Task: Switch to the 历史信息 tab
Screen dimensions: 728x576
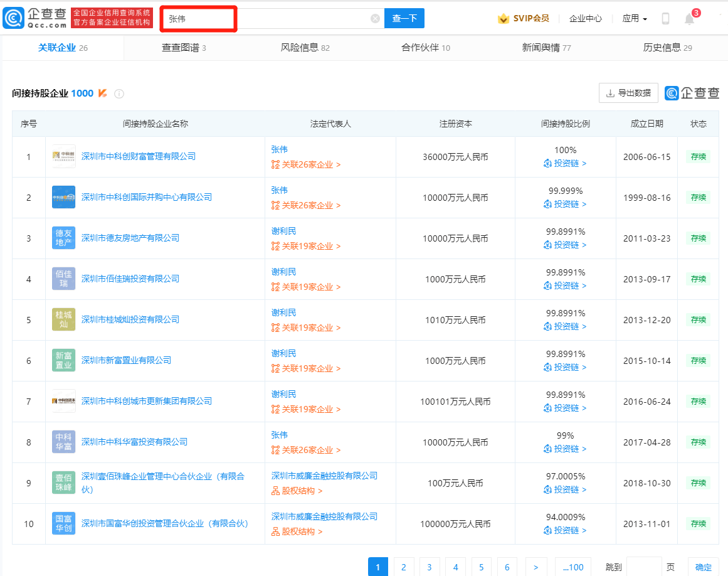Action: click(x=667, y=48)
